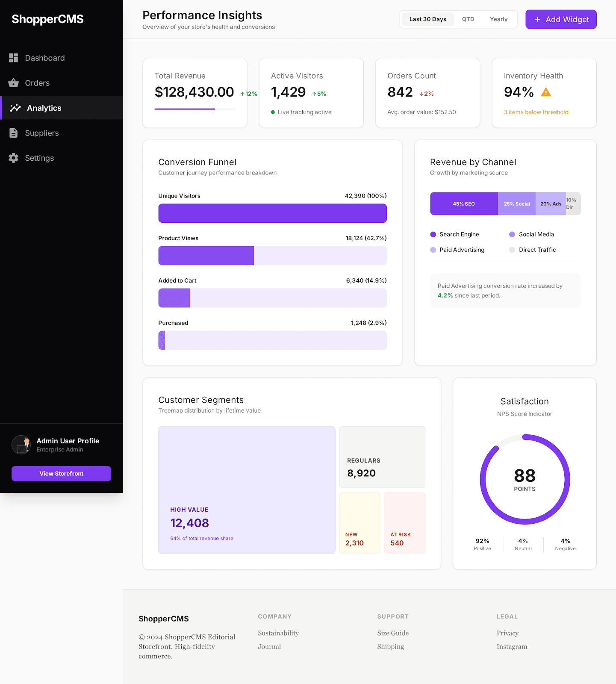Select the QTD time range
This screenshot has width=616, height=684.
tap(468, 19)
